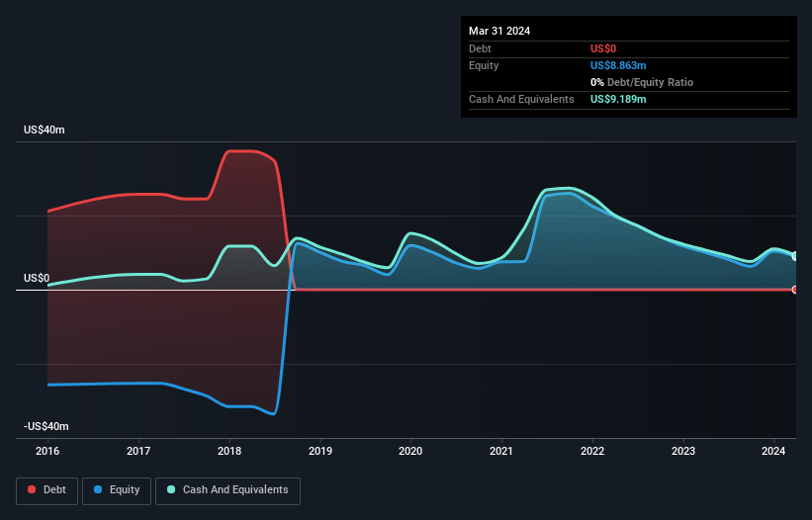Click the Equity row label in the tooltip
Screen dimensions: 812x520
484,65
